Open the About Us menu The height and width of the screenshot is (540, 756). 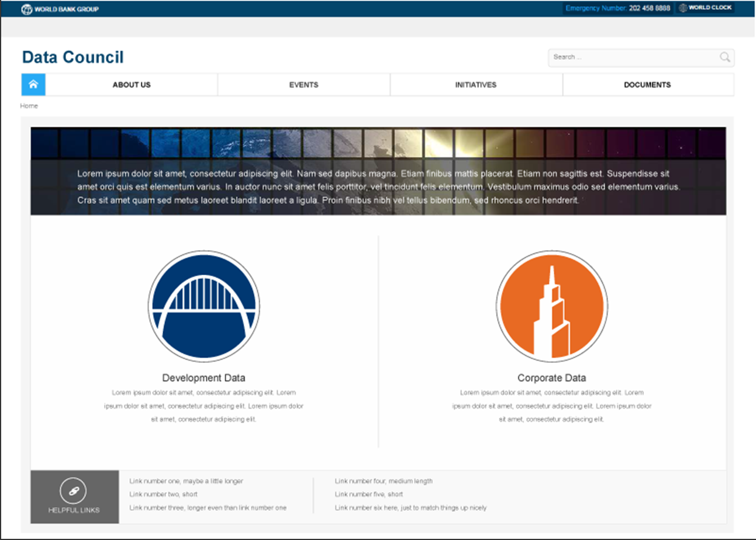[132, 85]
